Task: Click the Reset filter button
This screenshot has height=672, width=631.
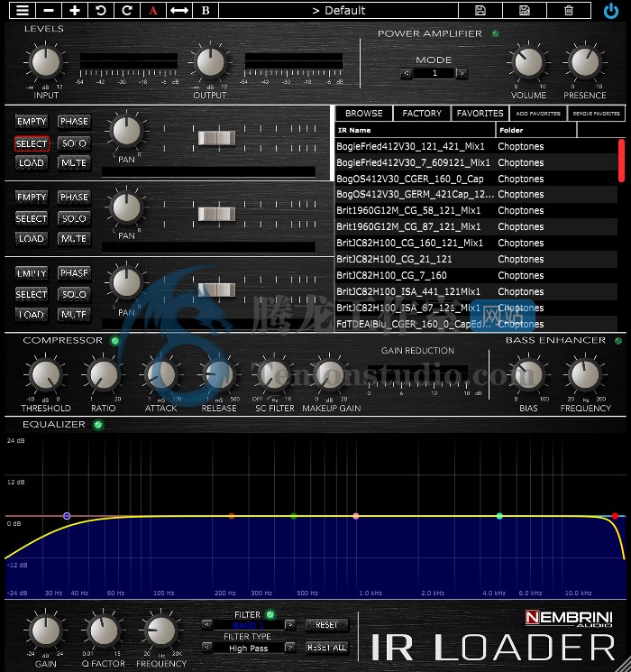Action: (326, 625)
